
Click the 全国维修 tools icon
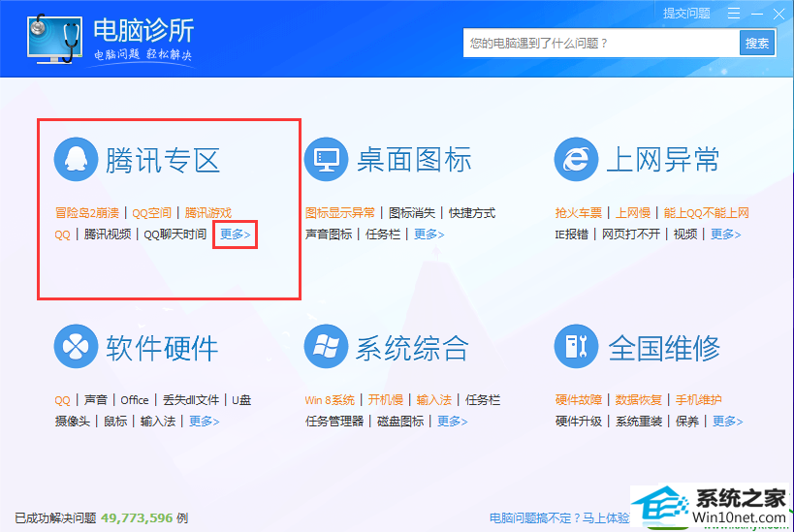576,347
